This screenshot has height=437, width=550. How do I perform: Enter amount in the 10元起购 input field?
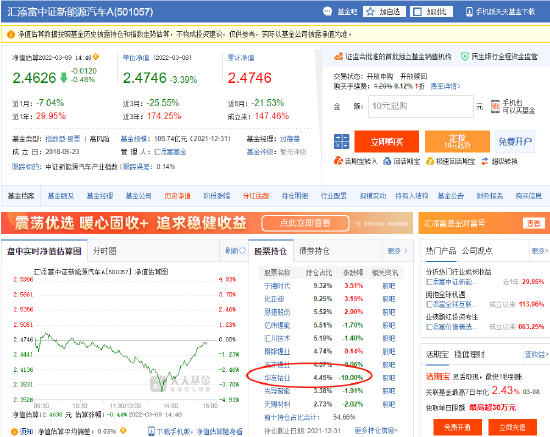[421, 106]
